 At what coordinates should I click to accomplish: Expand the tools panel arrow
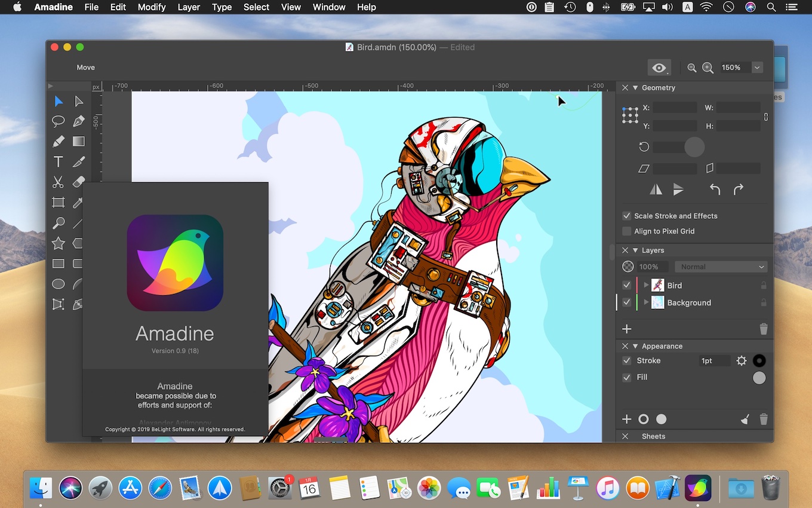point(50,86)
